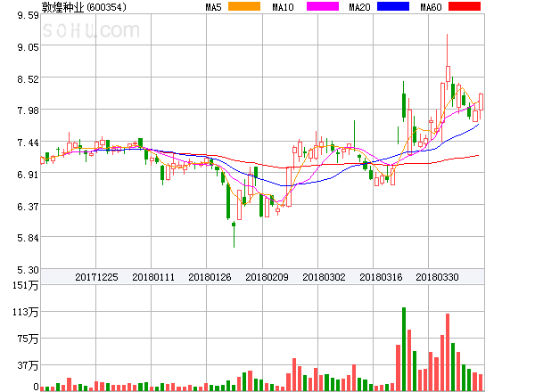The image size is (535, 392).
Task: Click the MA20 legend label
Action: [x=359, y=7]
